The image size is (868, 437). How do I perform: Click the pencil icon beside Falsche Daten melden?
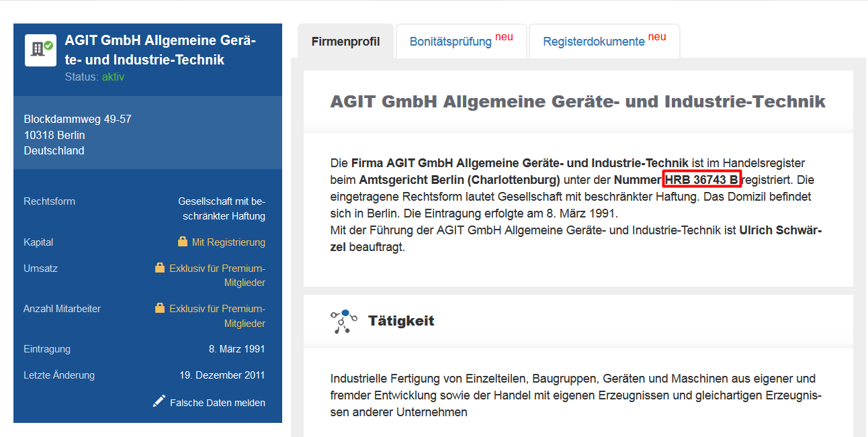159,401
